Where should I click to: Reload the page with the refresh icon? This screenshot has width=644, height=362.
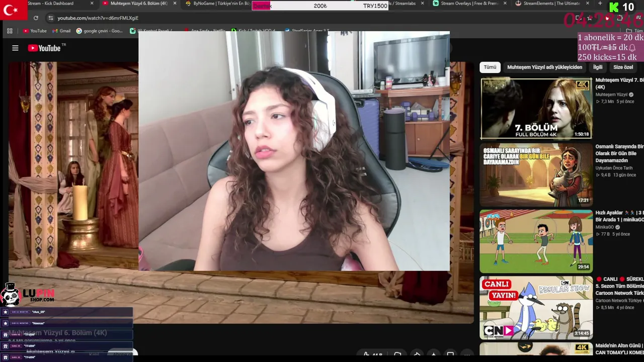click(36, 18)
